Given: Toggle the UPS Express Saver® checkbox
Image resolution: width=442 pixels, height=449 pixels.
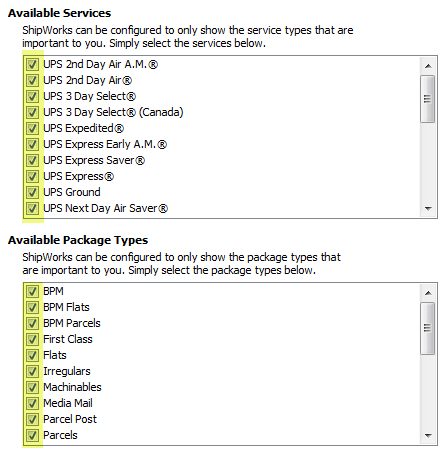Looking at the screenshot, I should [x=32, y=160].
